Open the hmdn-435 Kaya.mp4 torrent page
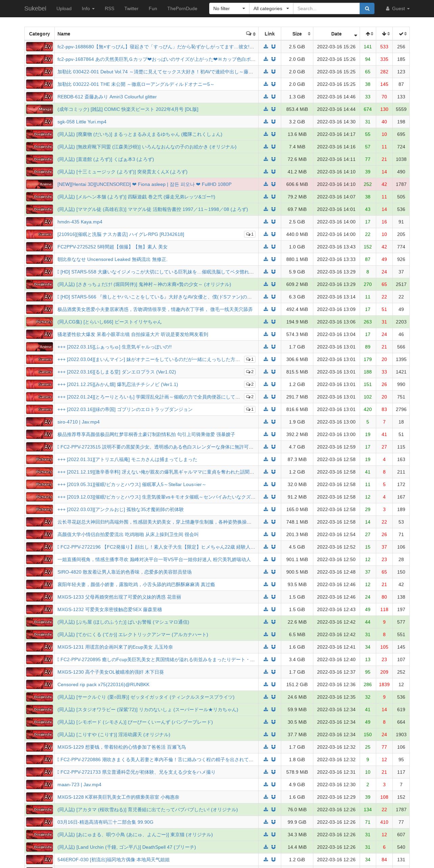The image size is (434, 868). click(x=80, y=222)
